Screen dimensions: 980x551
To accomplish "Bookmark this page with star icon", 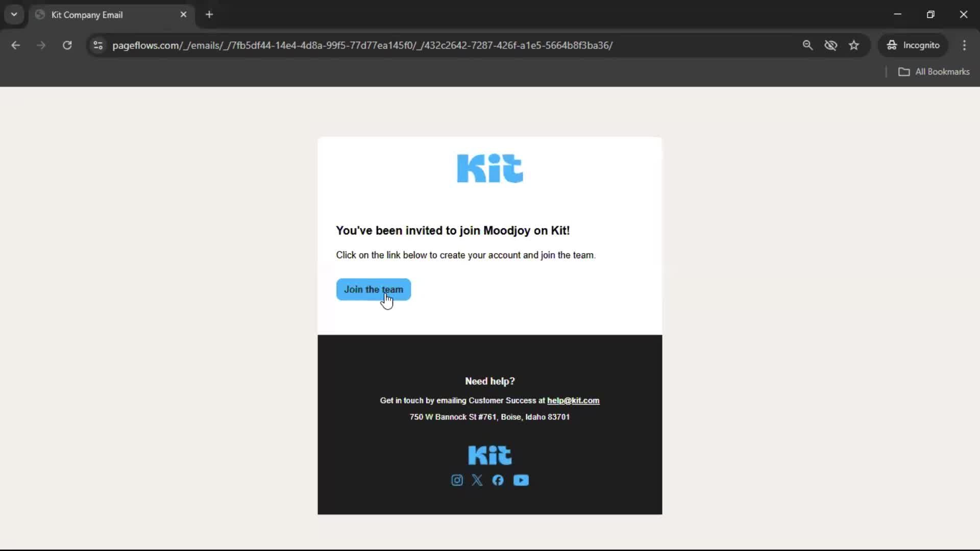I will click(854, 45).
